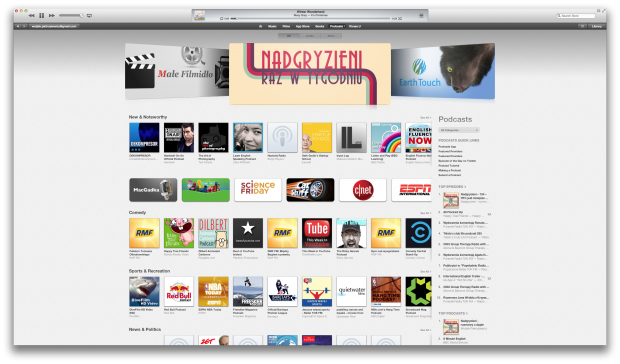Image resolution: width=620 pixels, height=364 pixels.
Task: Open the Nadgryzieni Raz w Tygodniu banner
Action: click(310, 74)
